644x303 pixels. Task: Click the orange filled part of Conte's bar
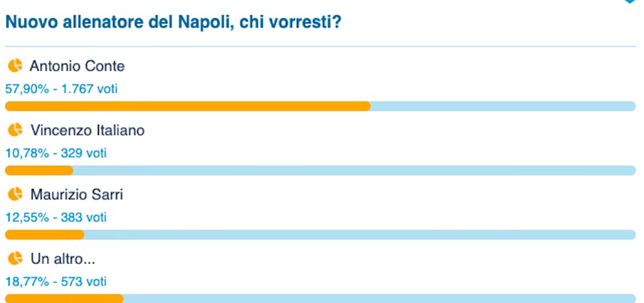[188, 106]
